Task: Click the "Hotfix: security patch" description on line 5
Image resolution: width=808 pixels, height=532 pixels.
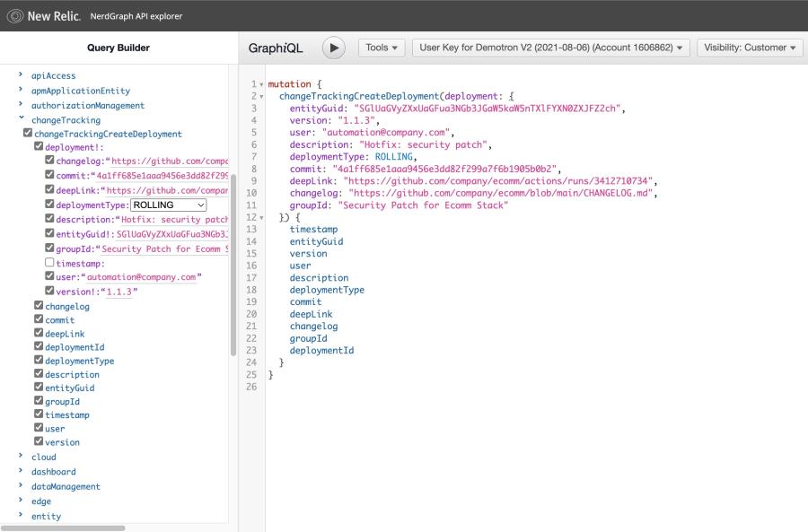Action: click(x=423, y=144)
